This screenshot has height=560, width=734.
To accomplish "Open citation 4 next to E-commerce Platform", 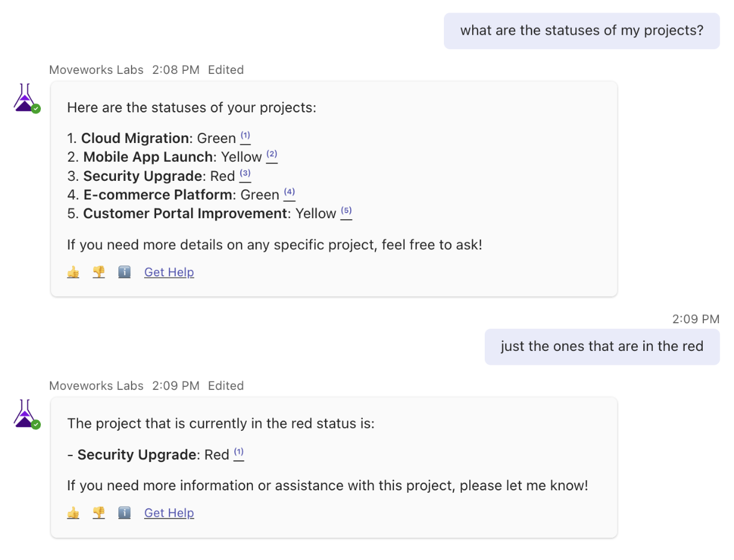I will click(x=289, y=193).
